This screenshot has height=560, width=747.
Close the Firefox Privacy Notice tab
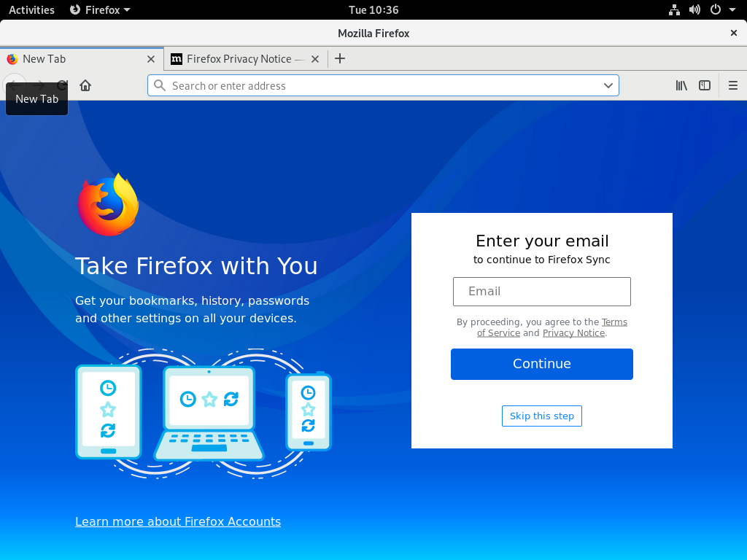pos(315,59)
